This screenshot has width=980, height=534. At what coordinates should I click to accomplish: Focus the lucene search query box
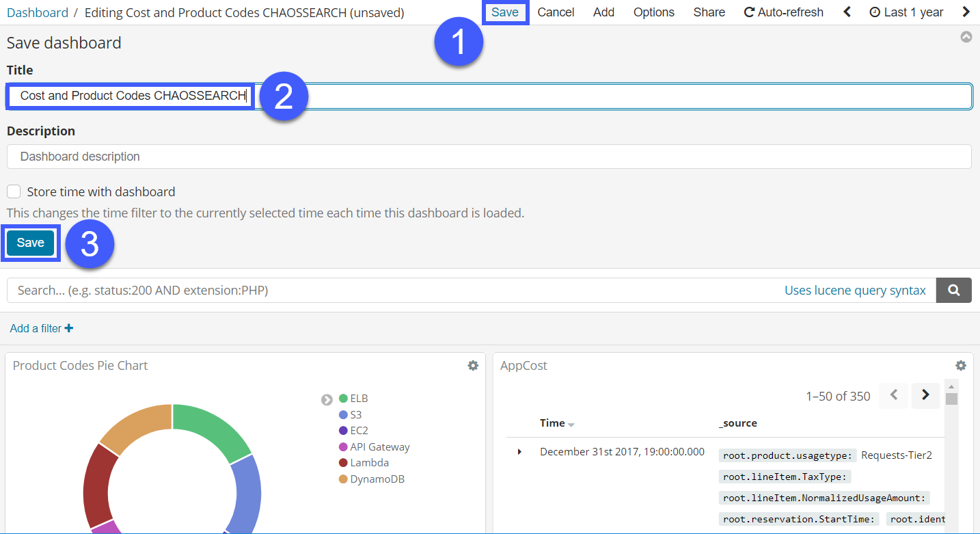472,291
